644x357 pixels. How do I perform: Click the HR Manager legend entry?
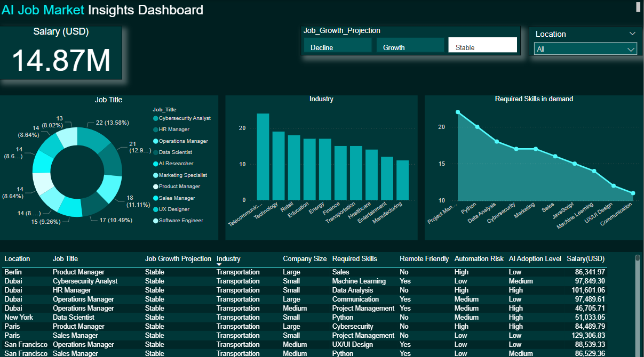point(171,129)
